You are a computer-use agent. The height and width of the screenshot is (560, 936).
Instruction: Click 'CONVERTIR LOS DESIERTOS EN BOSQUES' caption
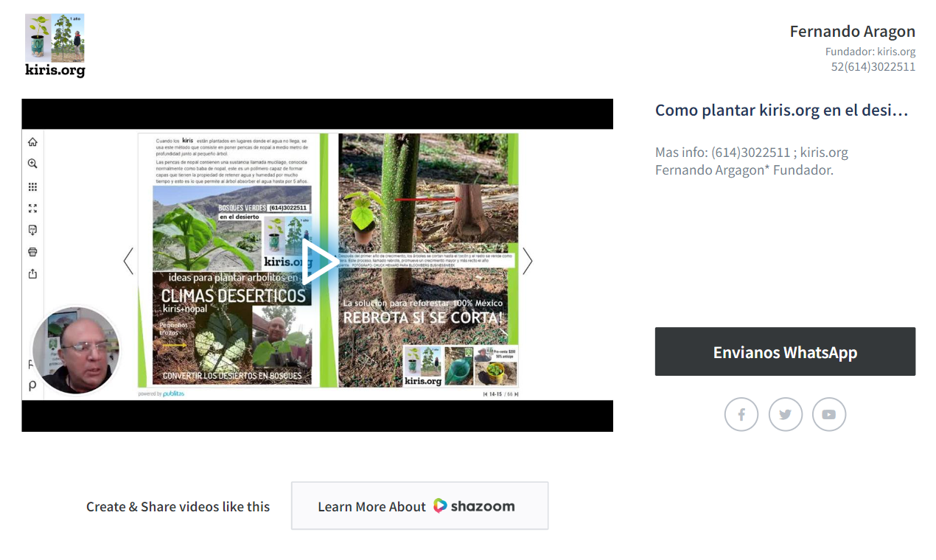click(x=232, y=376)
